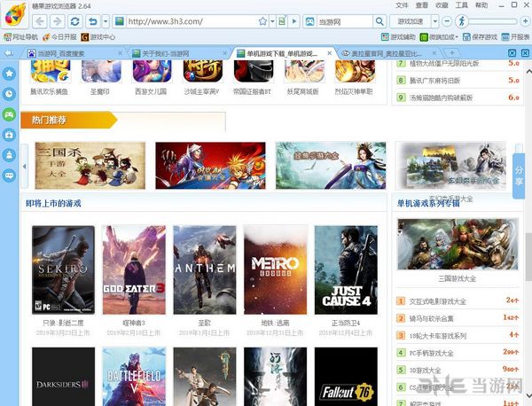Open the 工具 menu

point(461,5)
